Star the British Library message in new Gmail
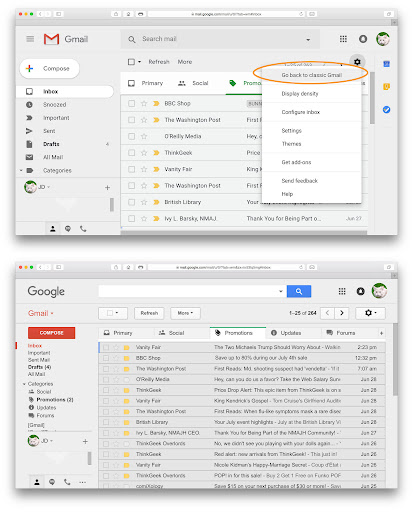Screen dimensions: 413x512 click(144, 202)
